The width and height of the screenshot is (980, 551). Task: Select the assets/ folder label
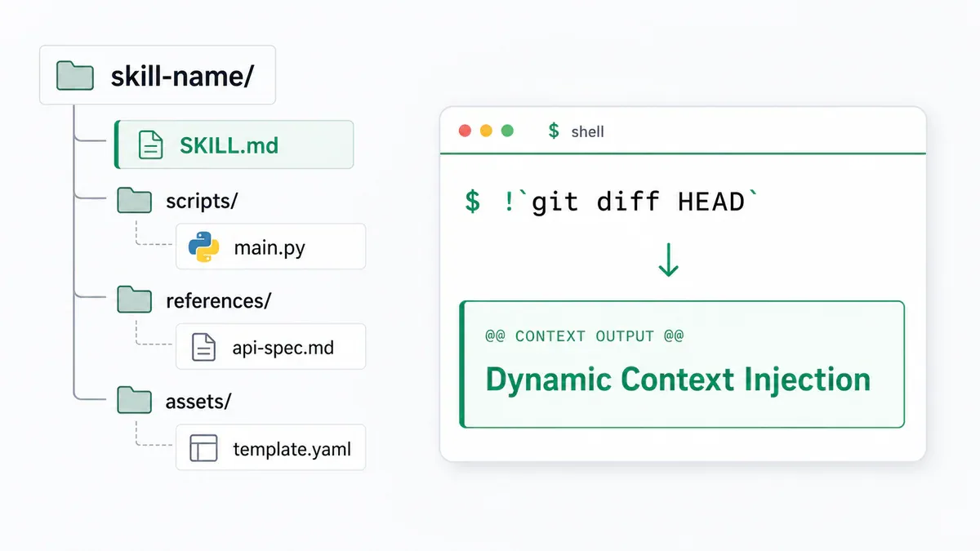198,401
